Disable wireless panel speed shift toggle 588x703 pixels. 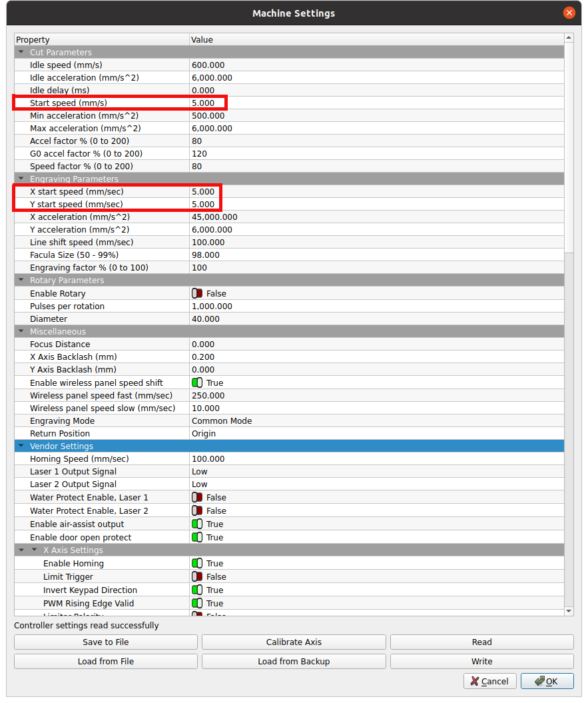pos(197,383)
